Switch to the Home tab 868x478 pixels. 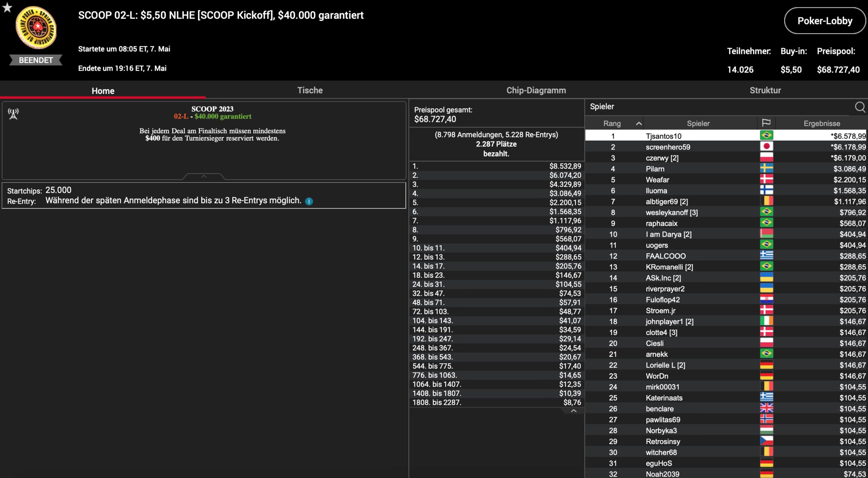(x=103, y=91)
